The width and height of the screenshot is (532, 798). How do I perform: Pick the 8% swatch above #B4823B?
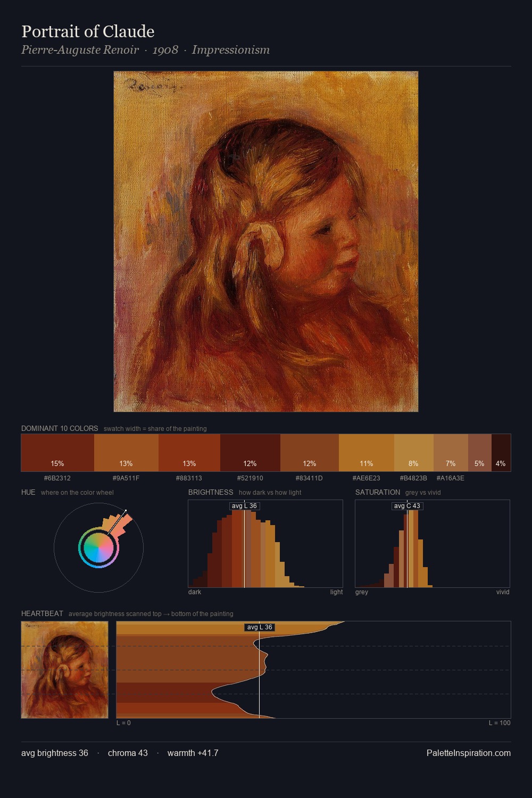pyautogui.click(x=414, y=453)
